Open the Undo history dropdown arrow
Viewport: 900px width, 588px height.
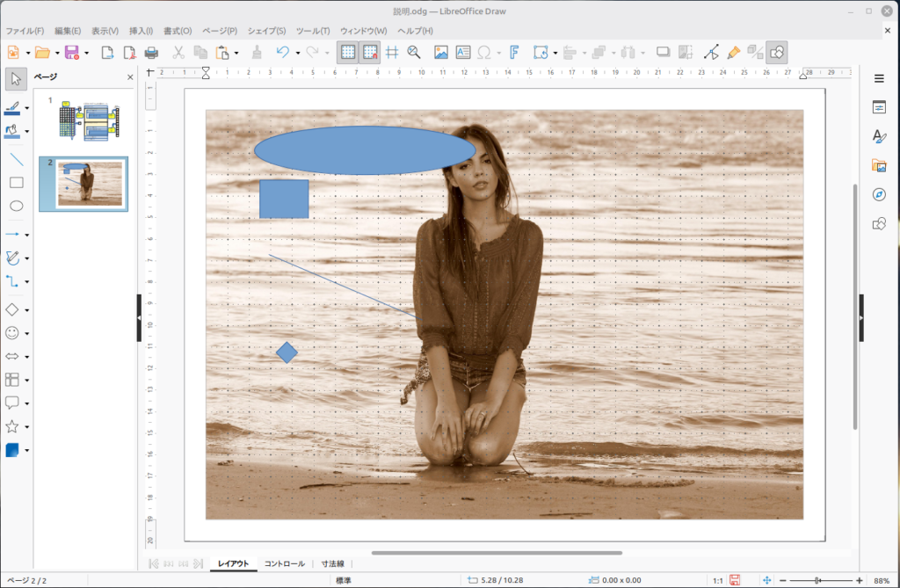click(x=298, y=53)
